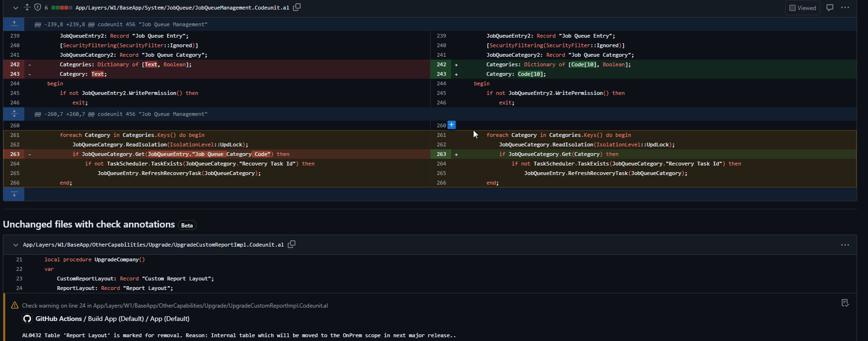This screenshot has width=868, height=341.
Task: Click the diffstat colored squares next to 6
Action: click(x=61, y=8)
